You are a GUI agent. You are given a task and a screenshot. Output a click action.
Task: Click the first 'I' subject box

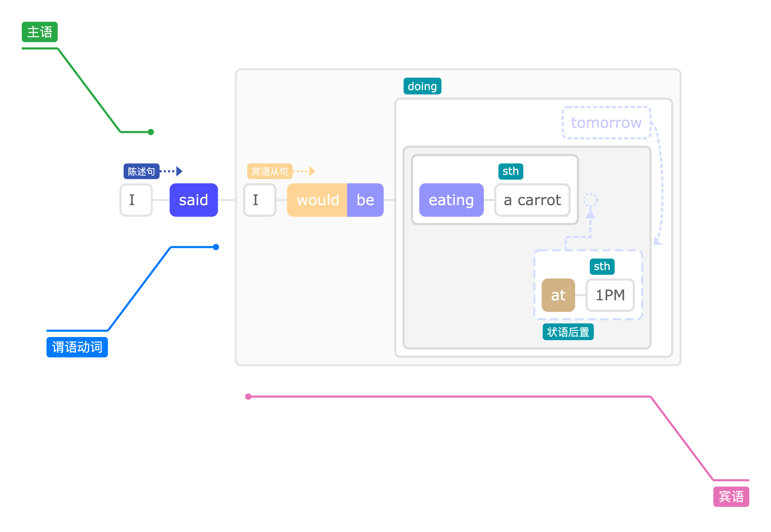136,200
